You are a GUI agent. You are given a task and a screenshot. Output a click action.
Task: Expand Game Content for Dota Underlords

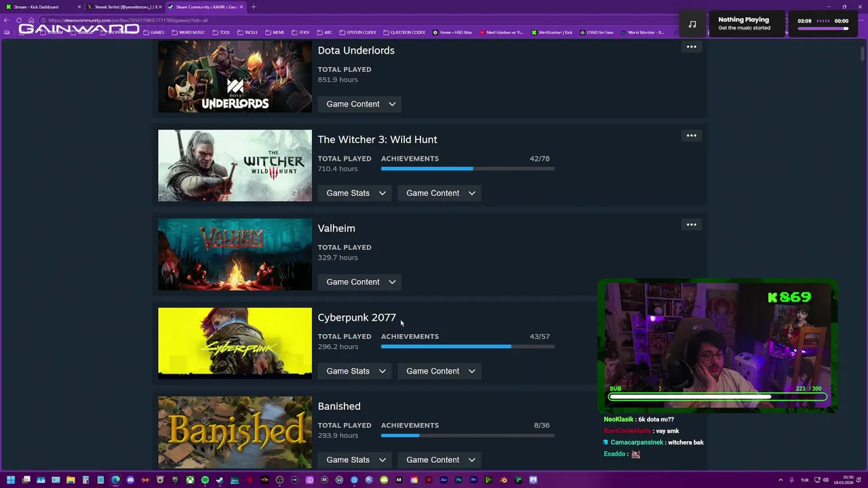[360, 104]
